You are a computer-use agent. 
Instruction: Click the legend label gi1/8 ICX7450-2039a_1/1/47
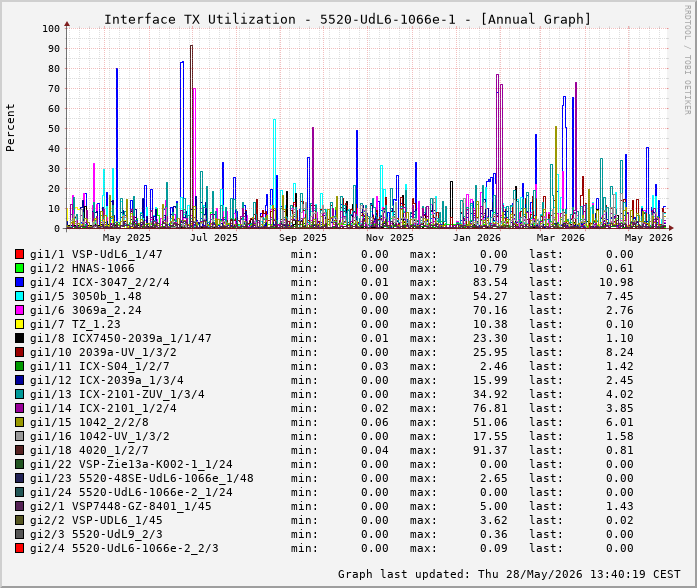[x=120, y=338]
